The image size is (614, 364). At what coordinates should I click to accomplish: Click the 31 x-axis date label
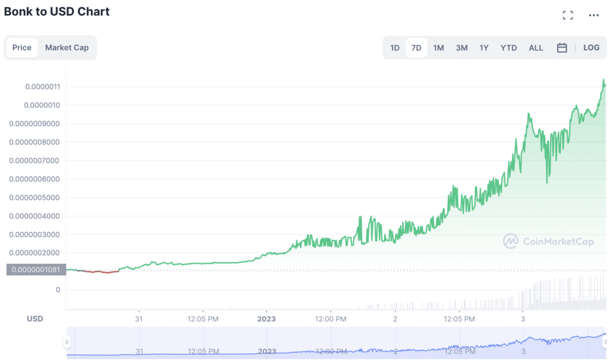pyautogui.click(x=139, y=319)
